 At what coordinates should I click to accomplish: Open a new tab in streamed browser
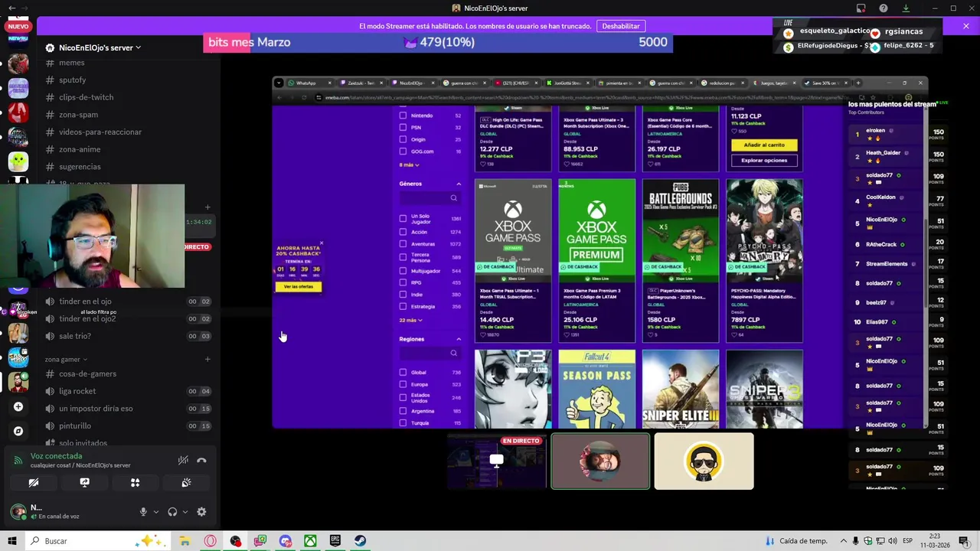[859, 83]
